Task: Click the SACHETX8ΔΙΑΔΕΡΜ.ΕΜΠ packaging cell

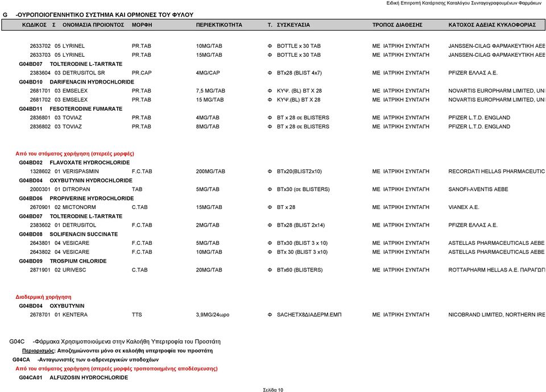Action: (309, 315)
